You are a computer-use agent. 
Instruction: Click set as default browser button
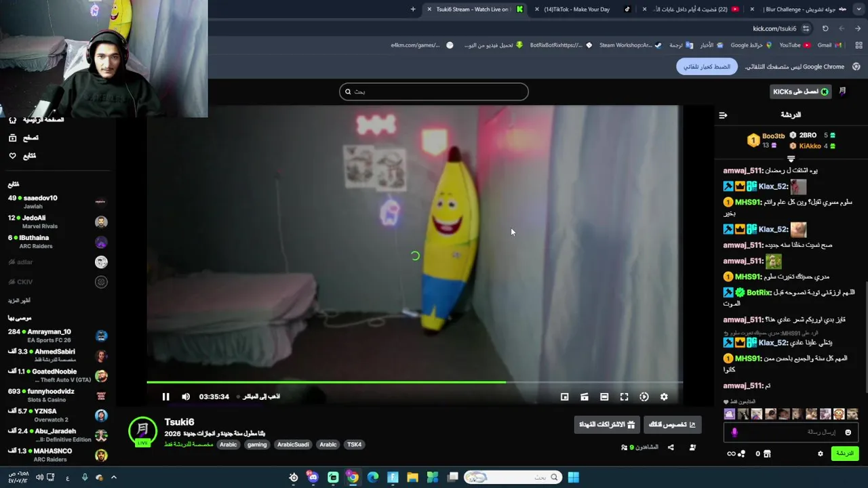pyautogui.click(x=707, y=66)
